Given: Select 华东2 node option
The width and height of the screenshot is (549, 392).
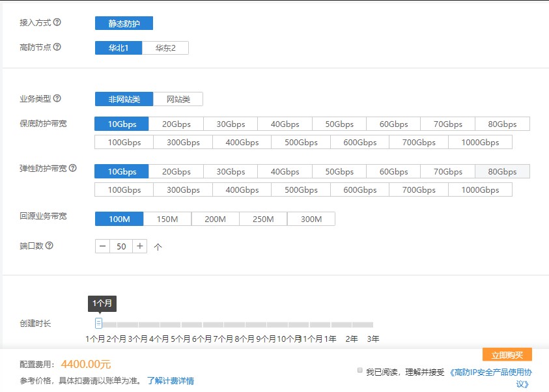Looking at the screenshot, I should point(165,48).
